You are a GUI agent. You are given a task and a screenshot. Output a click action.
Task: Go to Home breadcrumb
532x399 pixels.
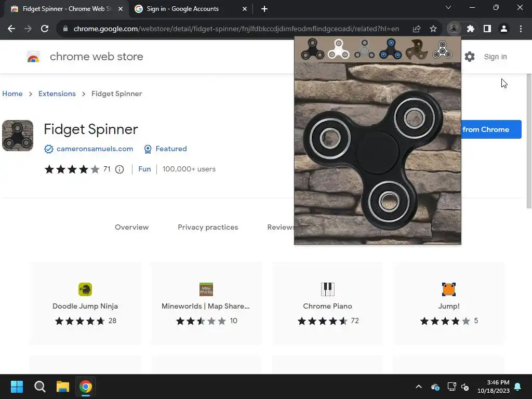pos(12,94)
